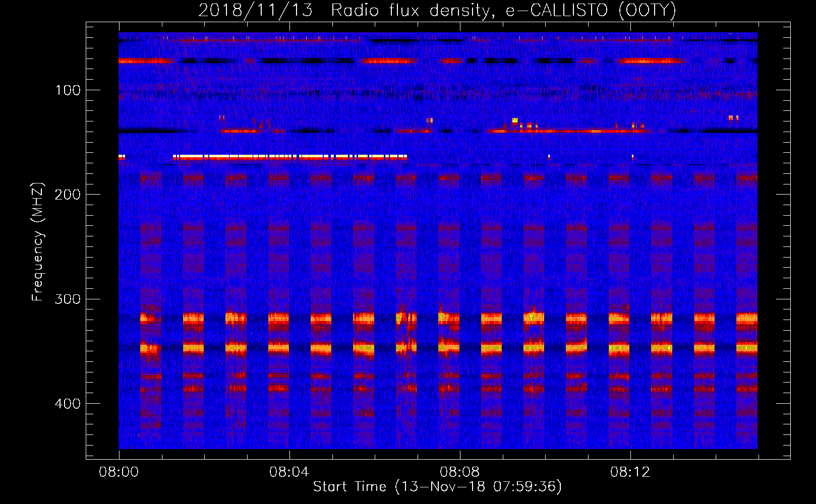Click the '08:12' time tick label

coord(630,472)
